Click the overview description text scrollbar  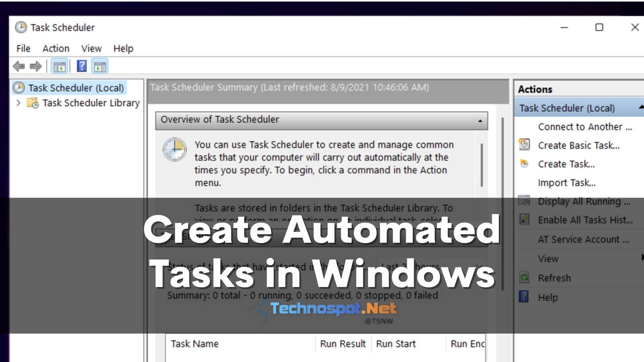coord(482,165)
